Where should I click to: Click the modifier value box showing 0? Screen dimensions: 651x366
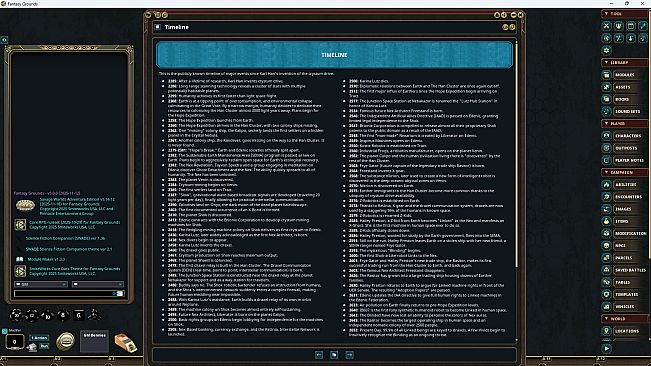pos(15,342)
